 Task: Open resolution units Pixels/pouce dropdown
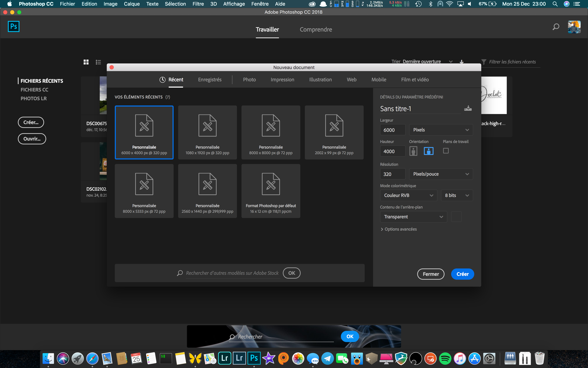point(441,174)
